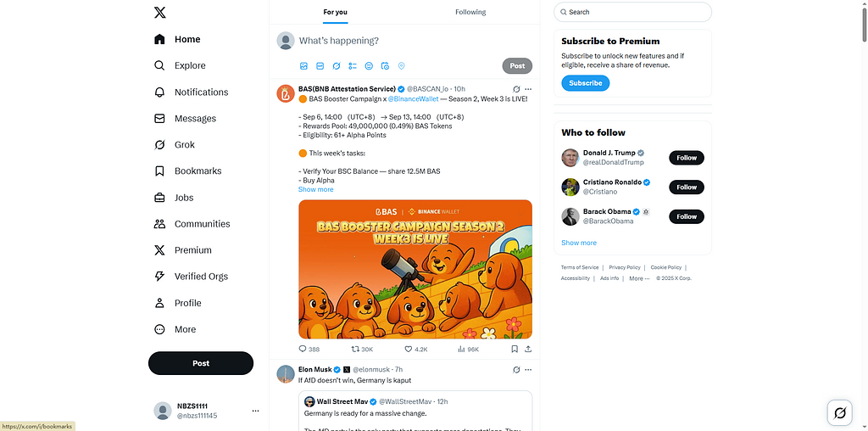Click the Subscribe button for Premium
Image resolution: width=868 pixels, height=431 pixels.
click(x=585, y=83)
